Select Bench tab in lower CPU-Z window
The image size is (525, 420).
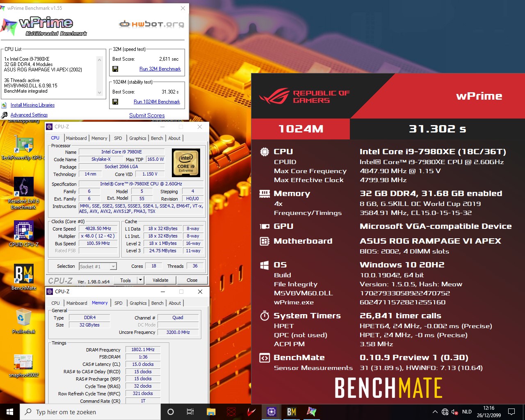[x=157, y=303]
